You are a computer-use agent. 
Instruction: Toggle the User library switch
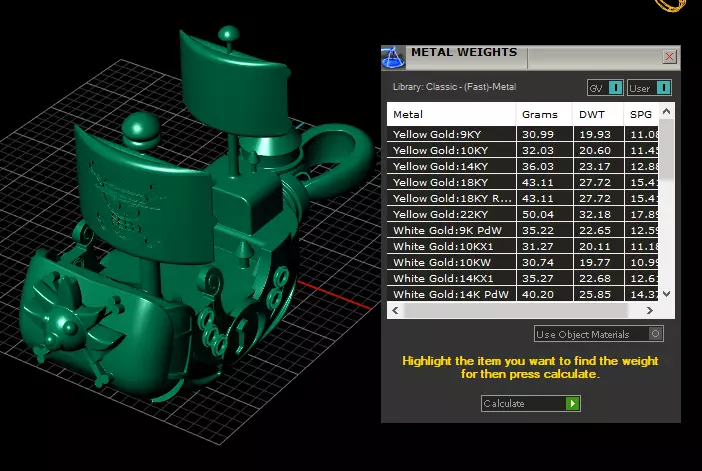tap(649, 88)
